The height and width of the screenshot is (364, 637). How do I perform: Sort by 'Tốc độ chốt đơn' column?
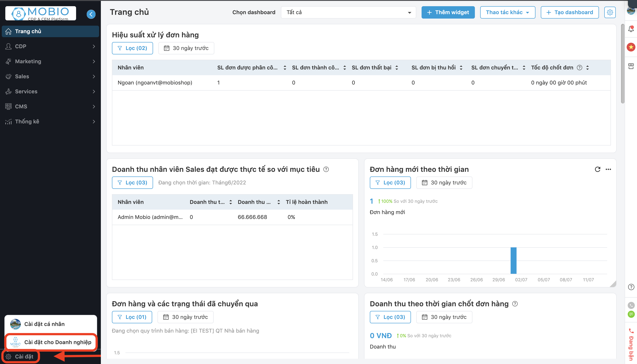(x=587, y=67)
